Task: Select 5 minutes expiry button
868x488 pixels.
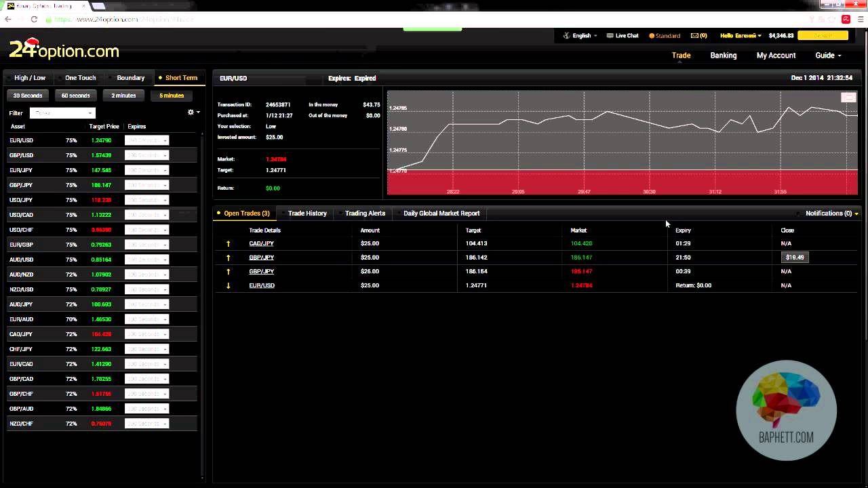Action: [x=172, y=96]
